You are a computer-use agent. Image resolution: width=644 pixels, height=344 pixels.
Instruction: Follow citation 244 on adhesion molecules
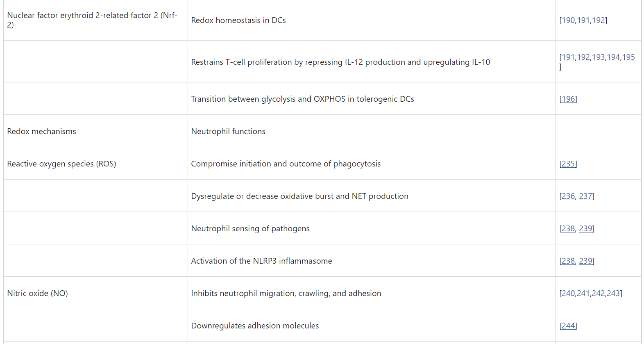[x=568, y=326]
